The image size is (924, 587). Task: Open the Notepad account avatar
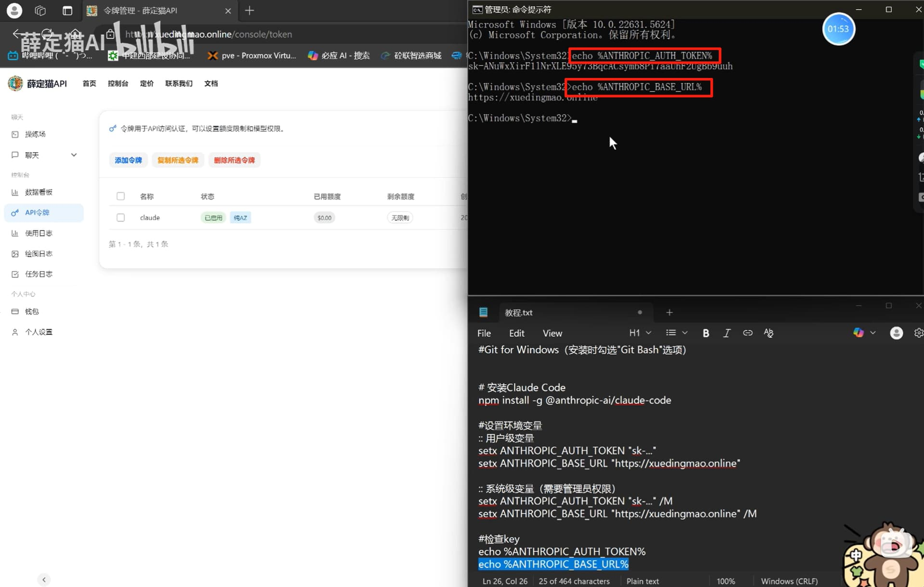tap(896, 333)
